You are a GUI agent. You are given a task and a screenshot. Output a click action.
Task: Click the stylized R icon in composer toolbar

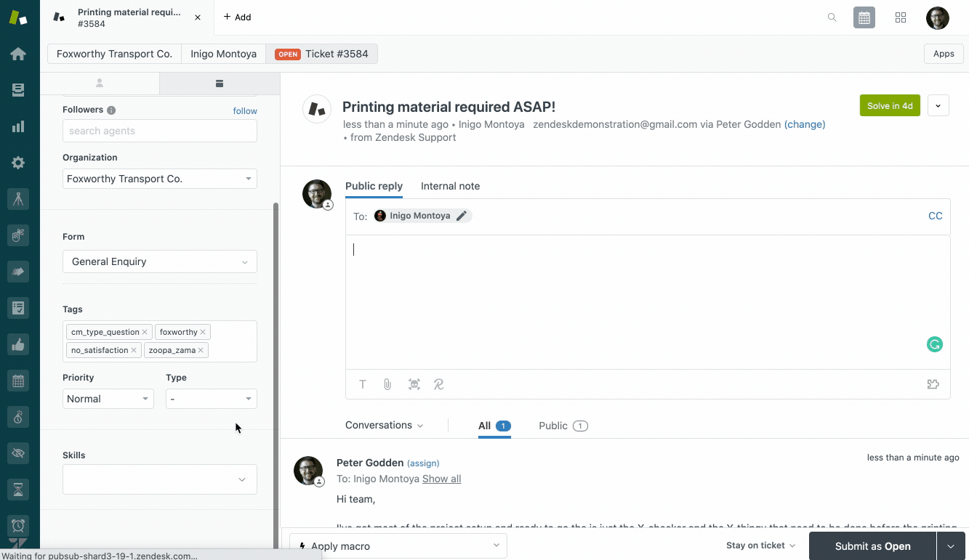pos(439,384)
